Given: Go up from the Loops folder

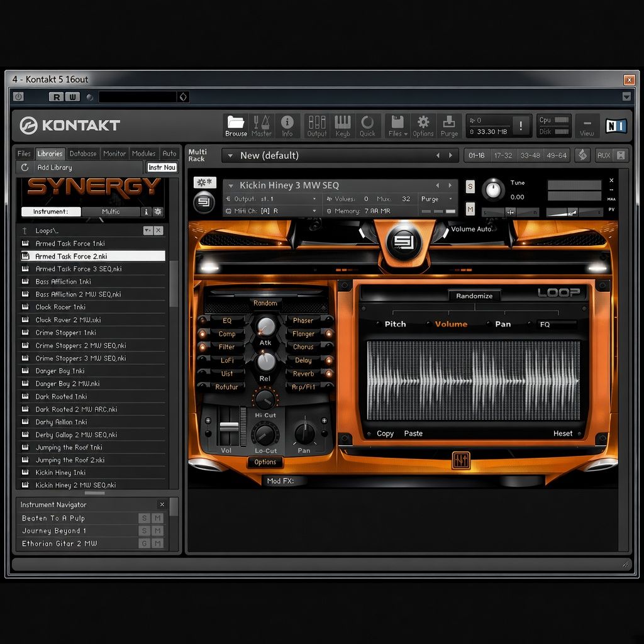Looking at the screenshot, I should click(25, 231).
